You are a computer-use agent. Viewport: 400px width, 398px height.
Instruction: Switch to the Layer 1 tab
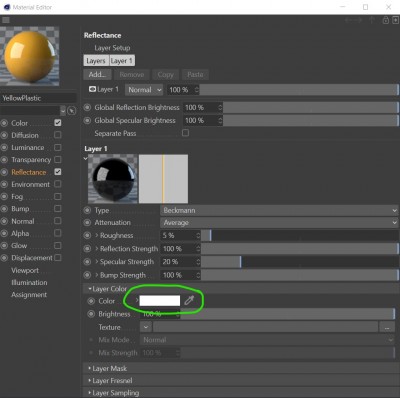pos(122,61)
